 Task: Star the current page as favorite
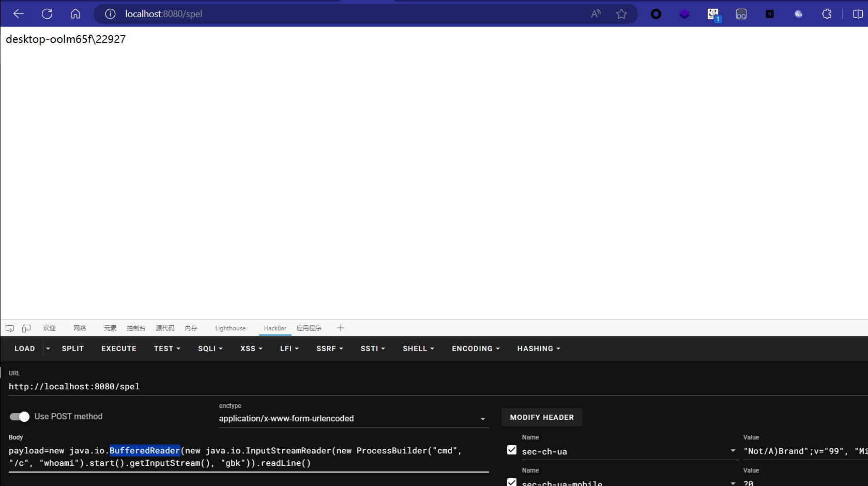tap(621, 14)
